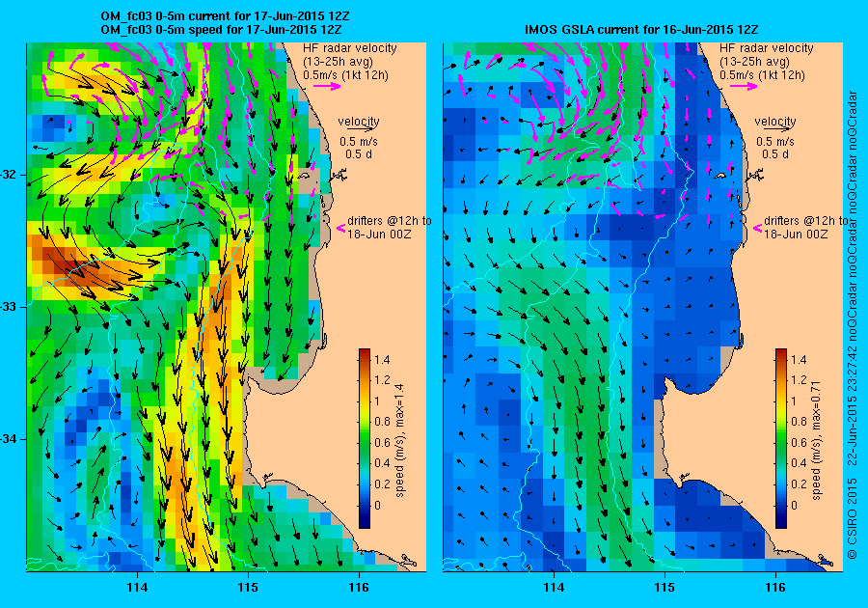The image size is (868, 608).
Task: Click 'HF radar velocity' label in left map
Action: pos(350,48)
